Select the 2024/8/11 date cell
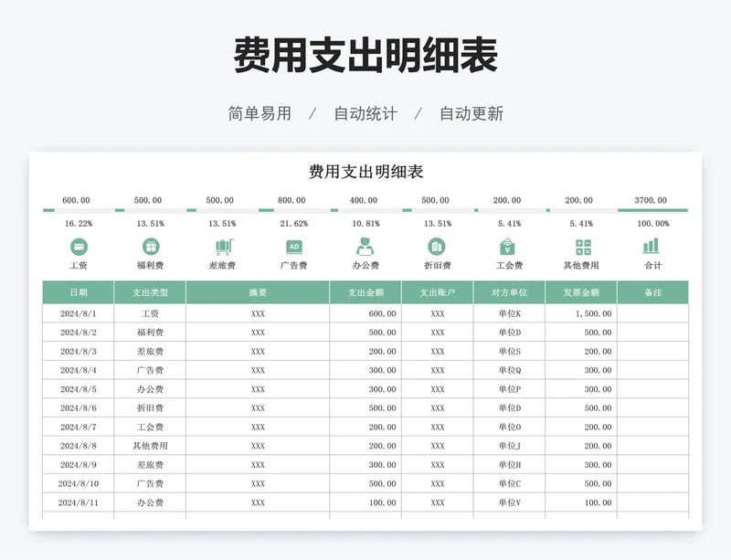 pos(79,502)
